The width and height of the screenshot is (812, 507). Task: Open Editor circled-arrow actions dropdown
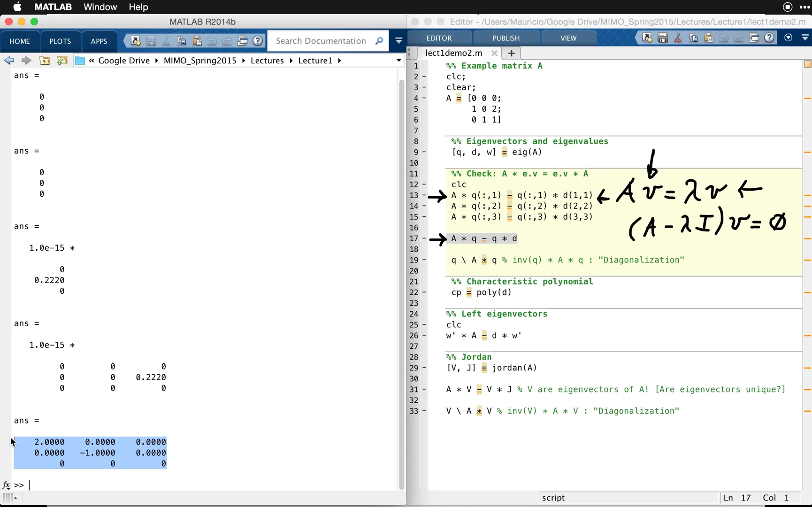789,38
